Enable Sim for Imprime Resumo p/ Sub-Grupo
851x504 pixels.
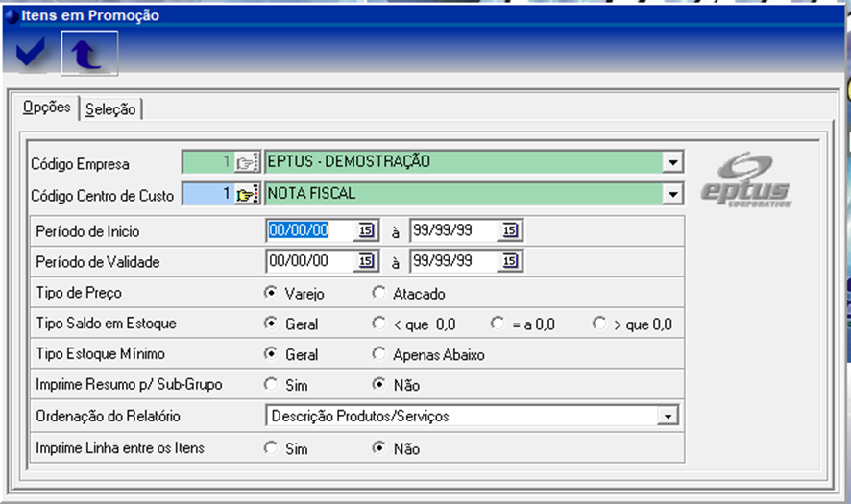pos(271,385)
